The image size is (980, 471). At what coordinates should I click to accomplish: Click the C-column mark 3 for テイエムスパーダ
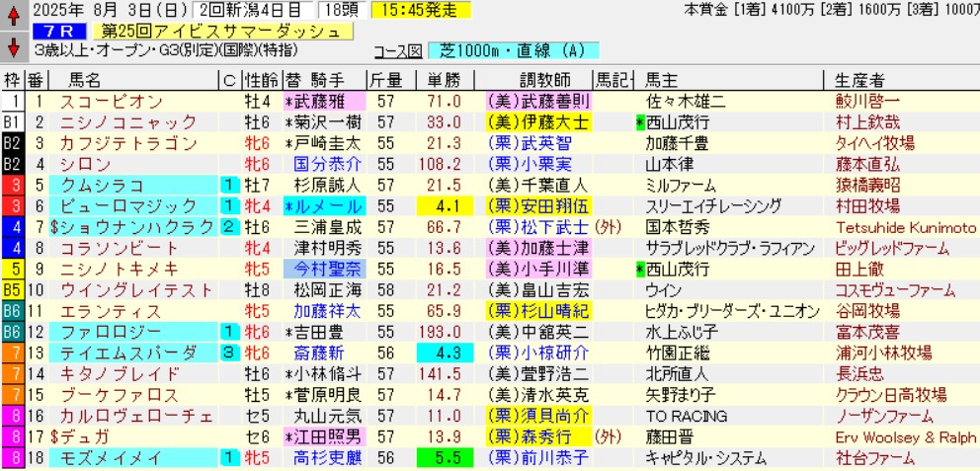coord(227,353)
